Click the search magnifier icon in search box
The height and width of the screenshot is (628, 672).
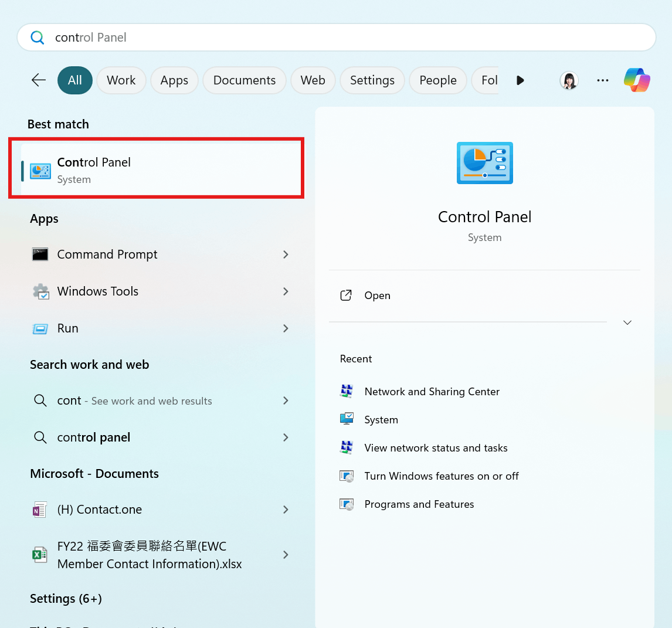coord(38,38)
